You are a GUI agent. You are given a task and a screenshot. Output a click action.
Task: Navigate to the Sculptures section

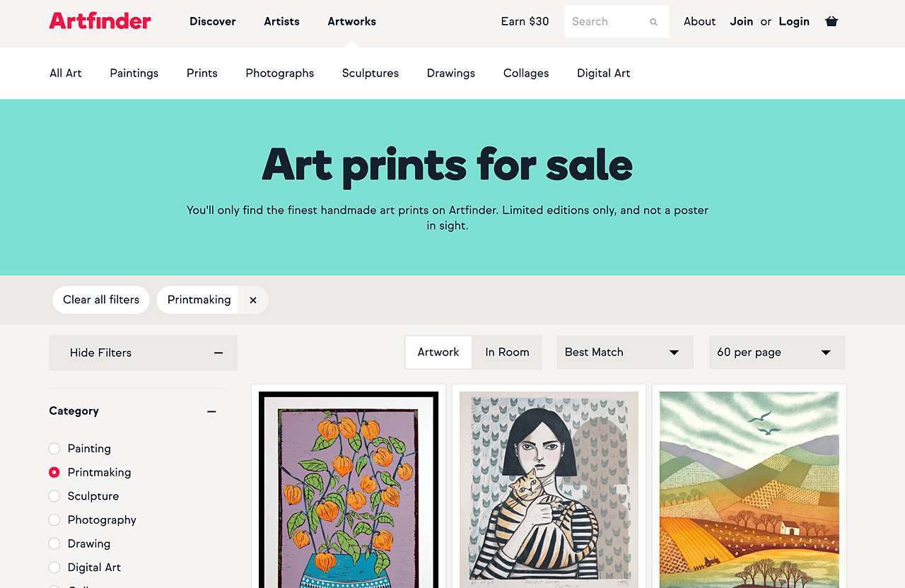(370, 73)
